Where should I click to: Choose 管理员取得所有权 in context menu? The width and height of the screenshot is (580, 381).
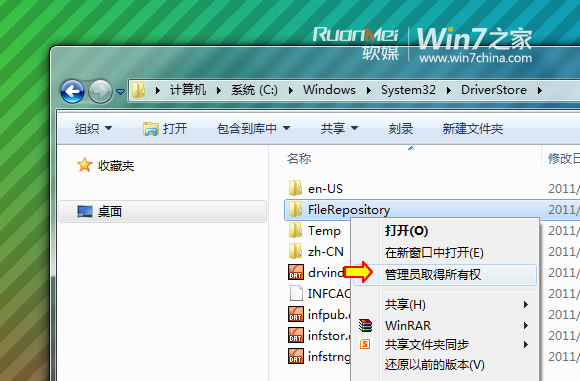coord(445,275)
